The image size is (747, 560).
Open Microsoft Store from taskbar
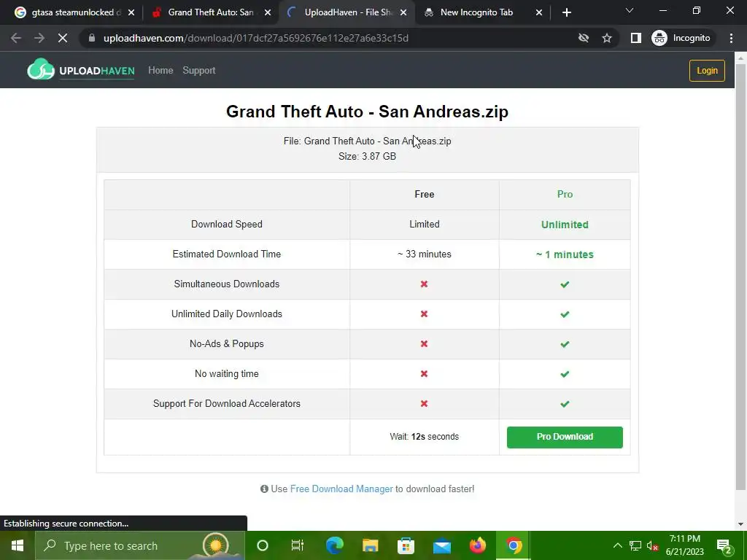point(406,545)
